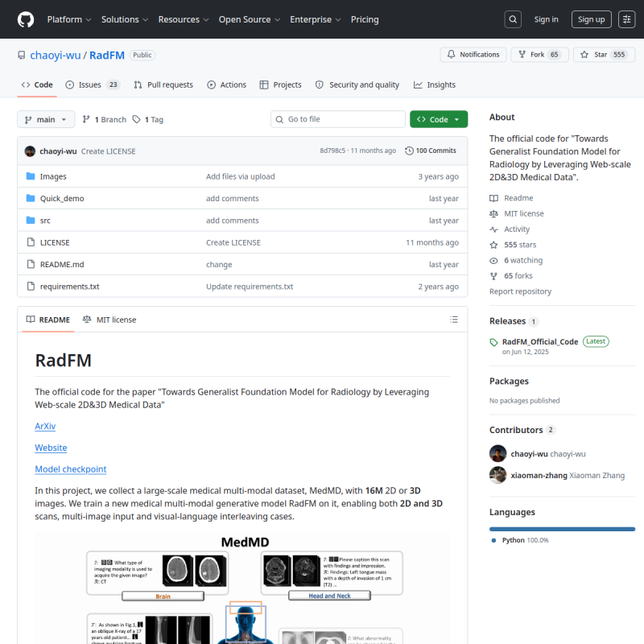The width and height of the screenshot is (644, 644).
Task: Click the Python language bar
Action: click(562, 529)
